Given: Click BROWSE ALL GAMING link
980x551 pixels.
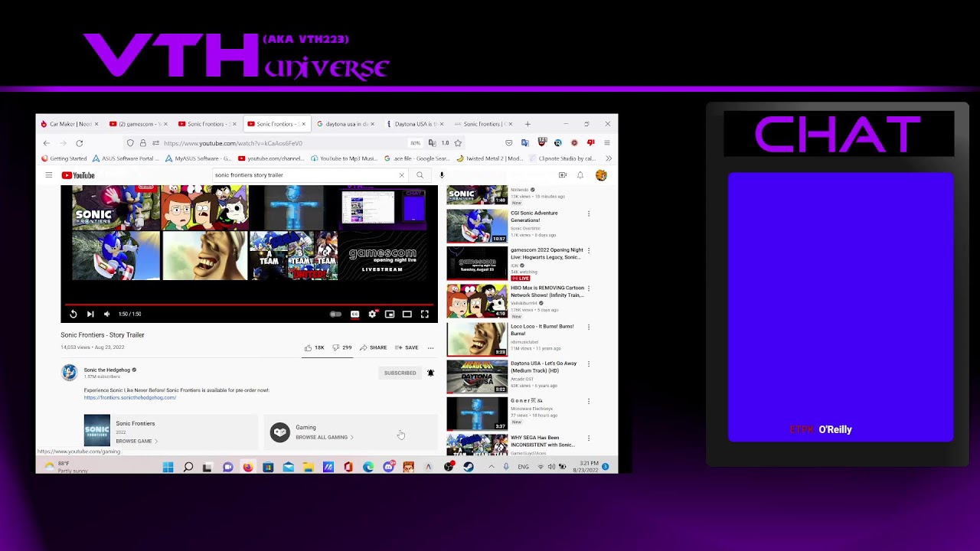Looking at the screenshot, I should tap(324, 437).
